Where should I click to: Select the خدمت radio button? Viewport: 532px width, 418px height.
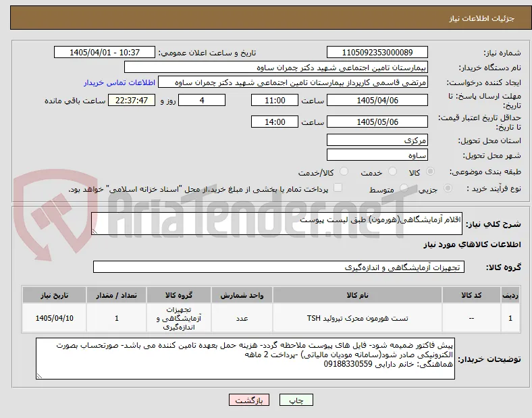pyautogui.click(x=392, y=172)
